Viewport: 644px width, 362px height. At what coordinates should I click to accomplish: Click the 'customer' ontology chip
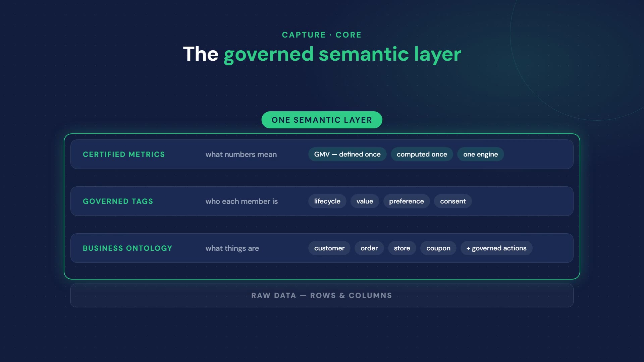(329, 248)
